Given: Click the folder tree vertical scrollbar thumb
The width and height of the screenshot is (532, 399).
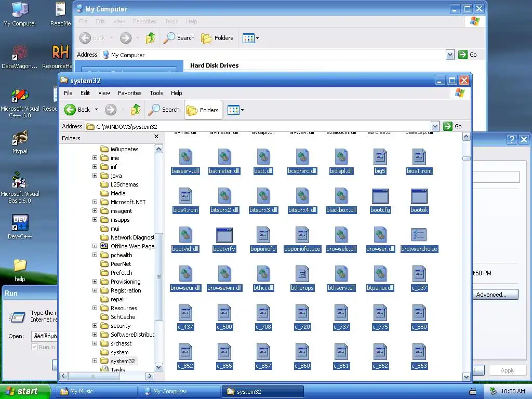Looking at the screenshot, I should 159,277.
